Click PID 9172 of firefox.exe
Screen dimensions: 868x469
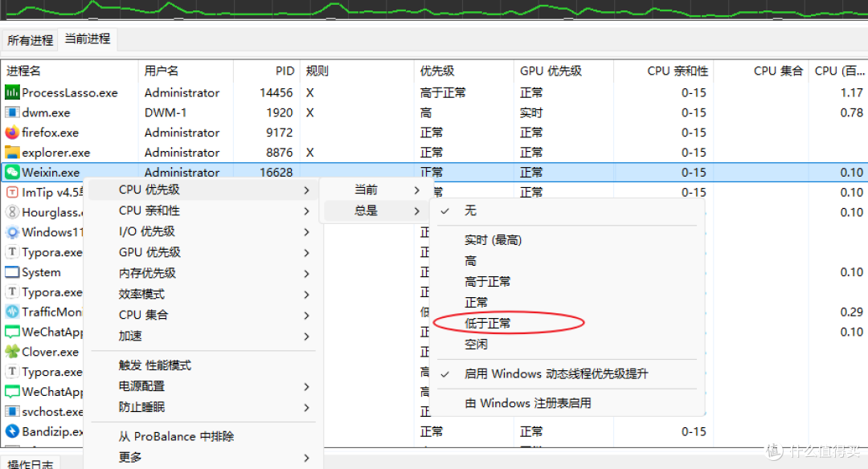click(279, 133)
